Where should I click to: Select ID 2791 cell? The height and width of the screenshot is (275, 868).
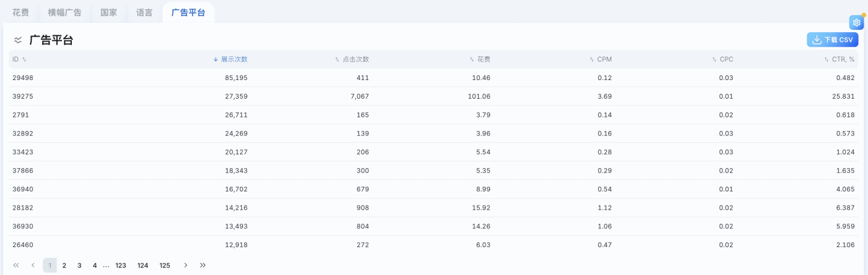[x=20, y=115]
